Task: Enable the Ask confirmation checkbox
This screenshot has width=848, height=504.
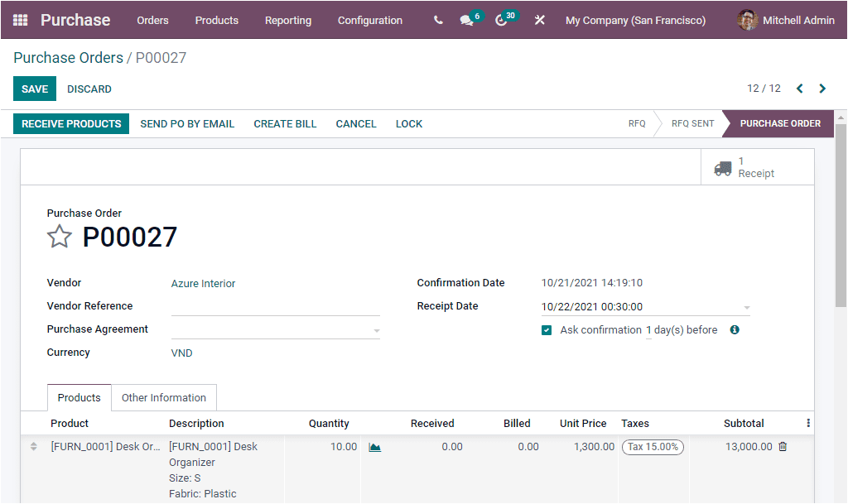Action: coord(546,329)
